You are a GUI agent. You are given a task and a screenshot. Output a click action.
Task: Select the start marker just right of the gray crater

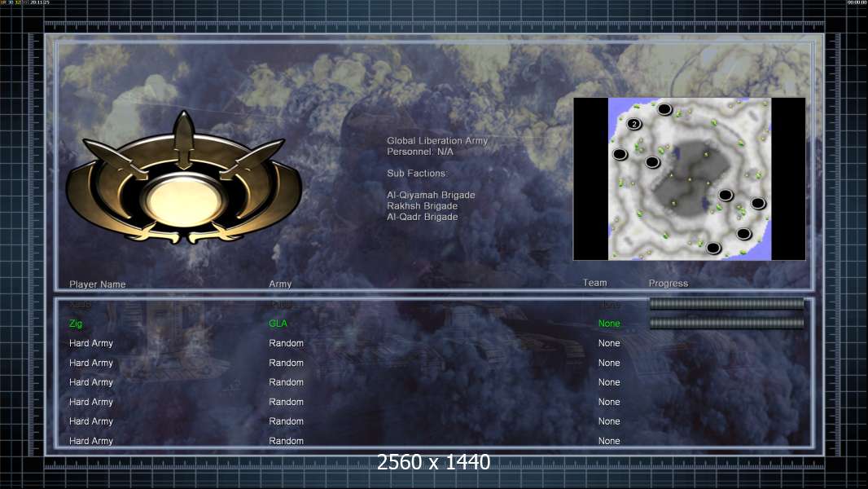(x=726, y=195)
